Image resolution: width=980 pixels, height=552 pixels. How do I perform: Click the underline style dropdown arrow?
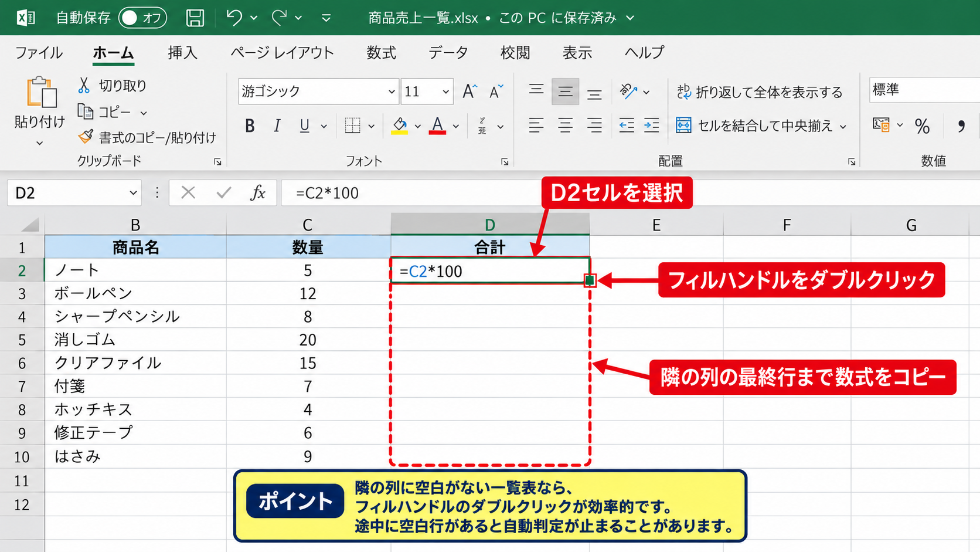324,126
